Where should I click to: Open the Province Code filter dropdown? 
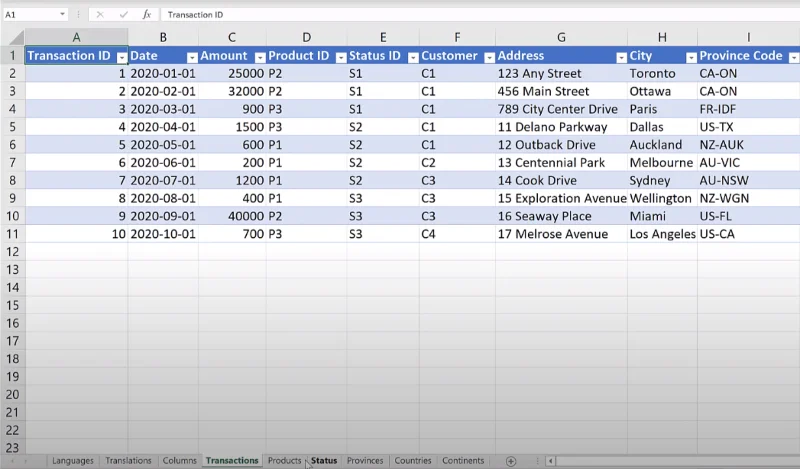point(794,57)
